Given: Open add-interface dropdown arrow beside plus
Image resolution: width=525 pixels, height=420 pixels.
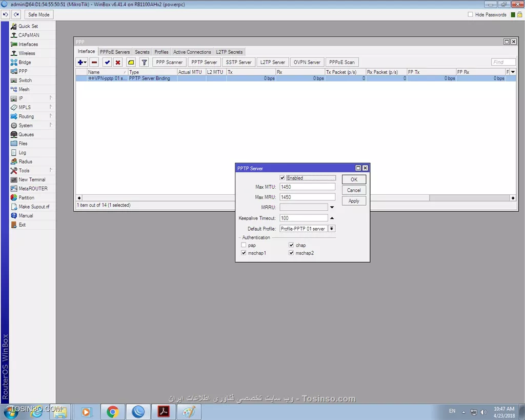Looking at the screenshot, I should [x=86, y=62].
